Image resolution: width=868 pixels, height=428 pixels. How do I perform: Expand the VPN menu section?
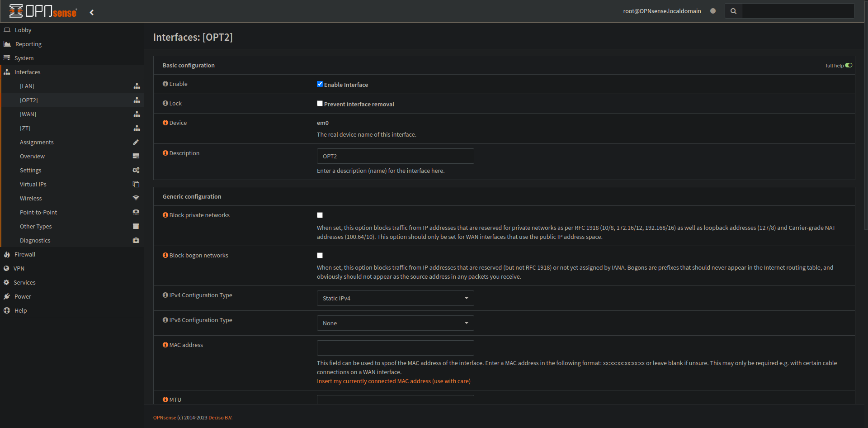[72, 268]
